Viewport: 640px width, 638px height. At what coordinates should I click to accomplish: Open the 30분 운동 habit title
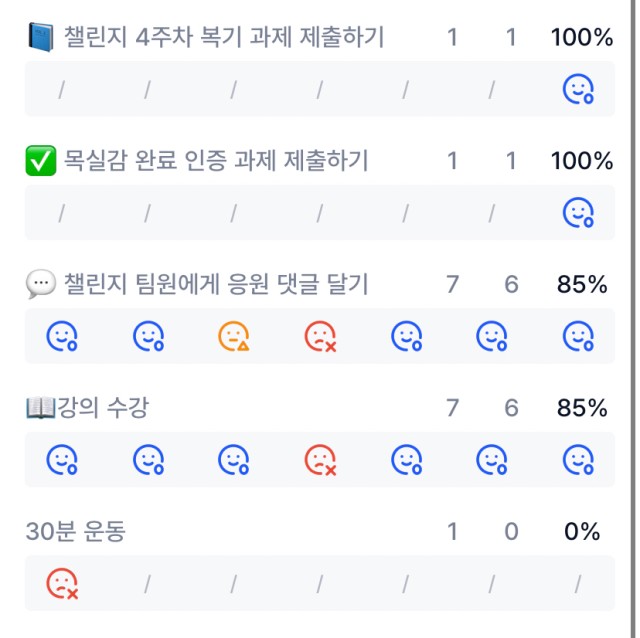76,531
